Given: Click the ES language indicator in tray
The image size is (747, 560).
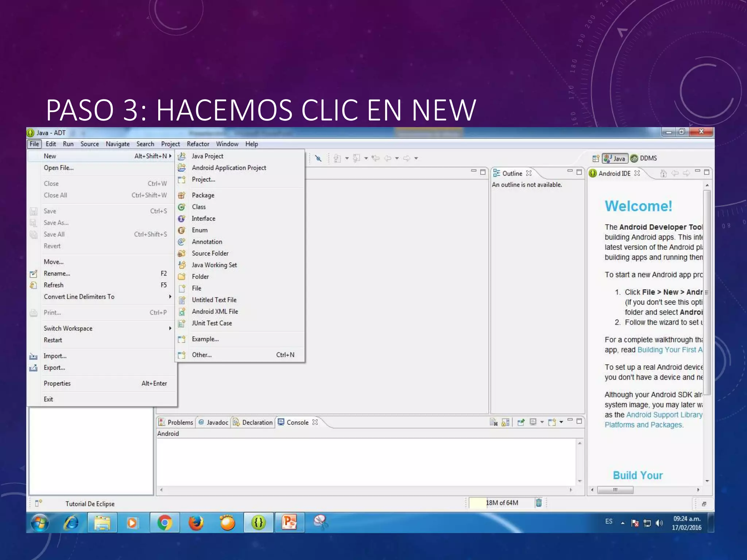Looking at the screenshot, I should tap(609, 521).
